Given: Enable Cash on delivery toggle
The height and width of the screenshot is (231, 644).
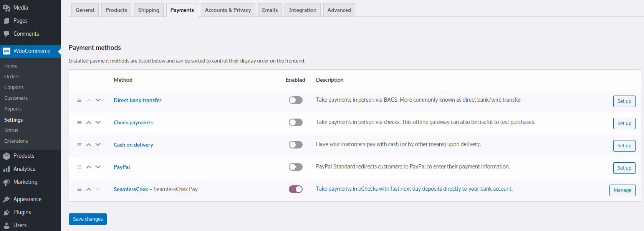Looking at the screenshot, I should tap(296, 145).
